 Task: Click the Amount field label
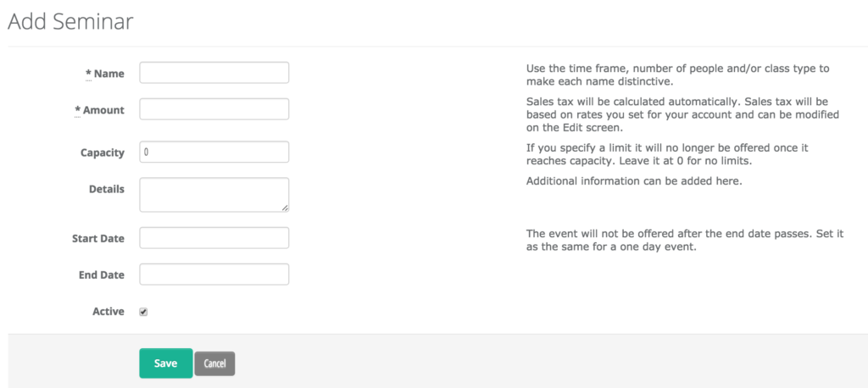click(103, 110)
